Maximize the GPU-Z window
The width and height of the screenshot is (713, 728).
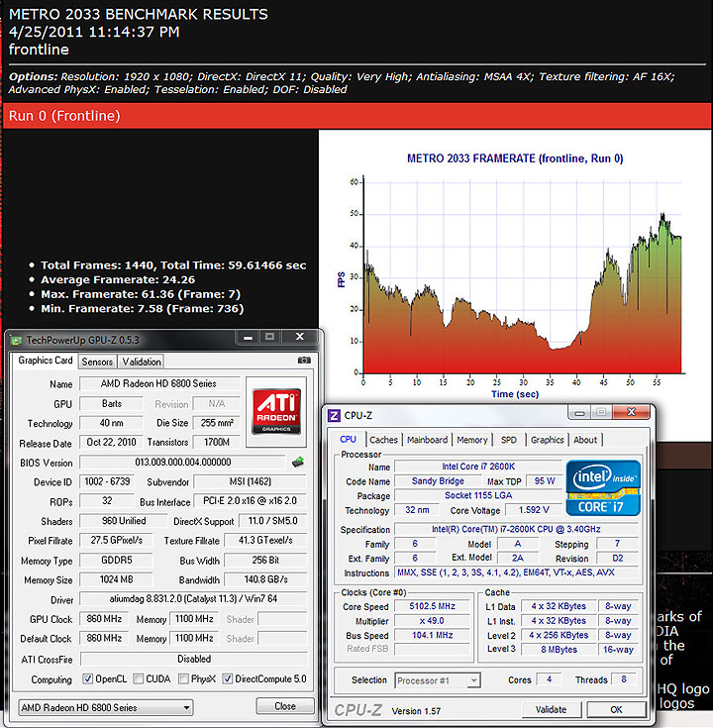pyautogui.click(x=269, y=337)
